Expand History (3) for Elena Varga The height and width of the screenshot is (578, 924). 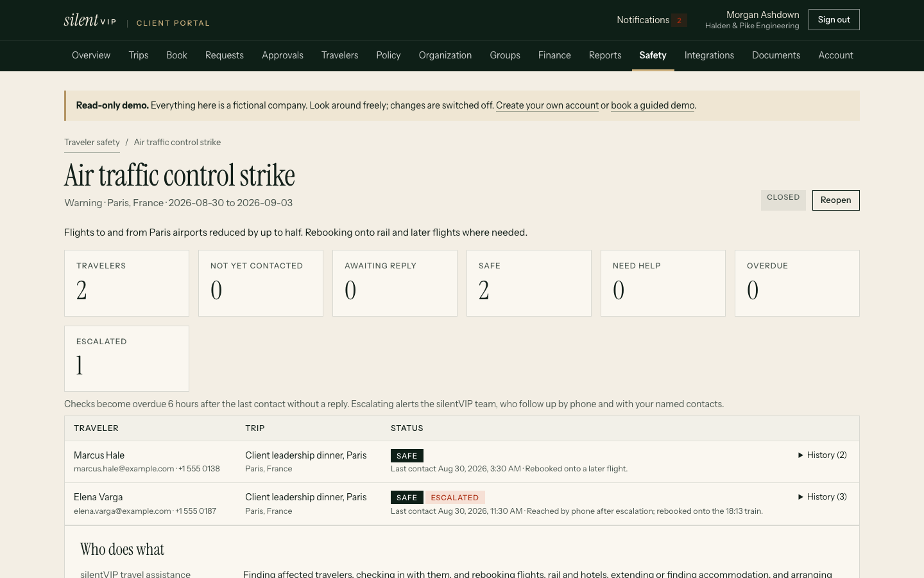tap(822, 496)
